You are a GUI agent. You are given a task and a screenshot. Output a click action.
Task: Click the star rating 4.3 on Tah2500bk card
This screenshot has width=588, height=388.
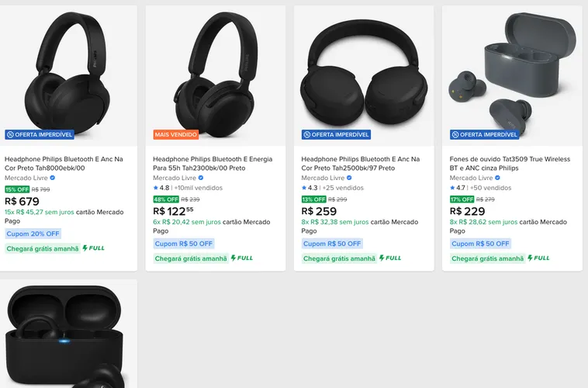click(310, 188)
